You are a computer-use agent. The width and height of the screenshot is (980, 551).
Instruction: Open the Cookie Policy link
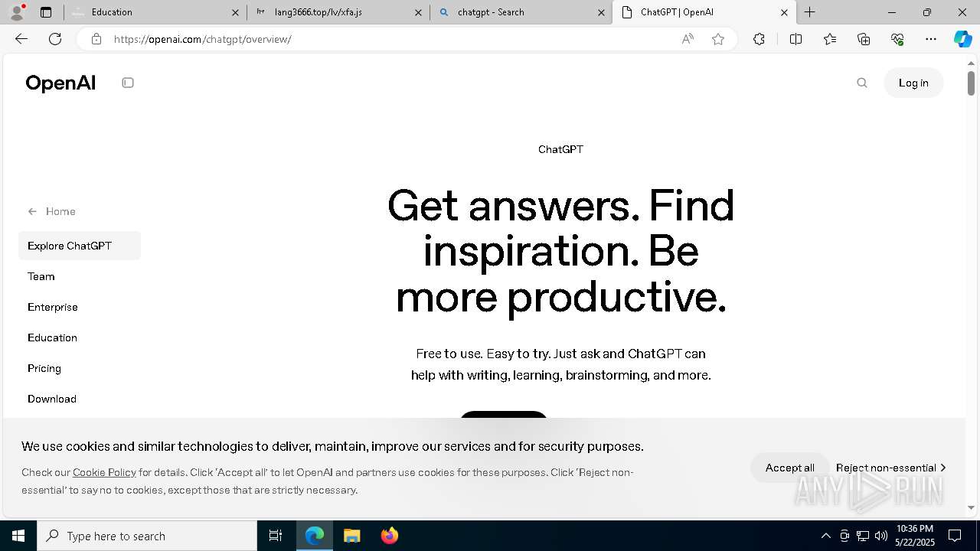point(104,472)
